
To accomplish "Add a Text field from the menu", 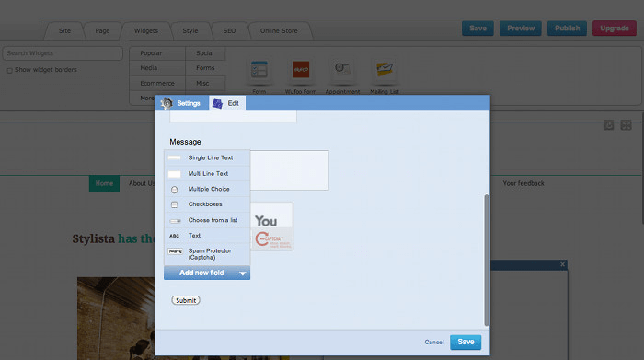I will pyautogui.click(x=207, y=236).
